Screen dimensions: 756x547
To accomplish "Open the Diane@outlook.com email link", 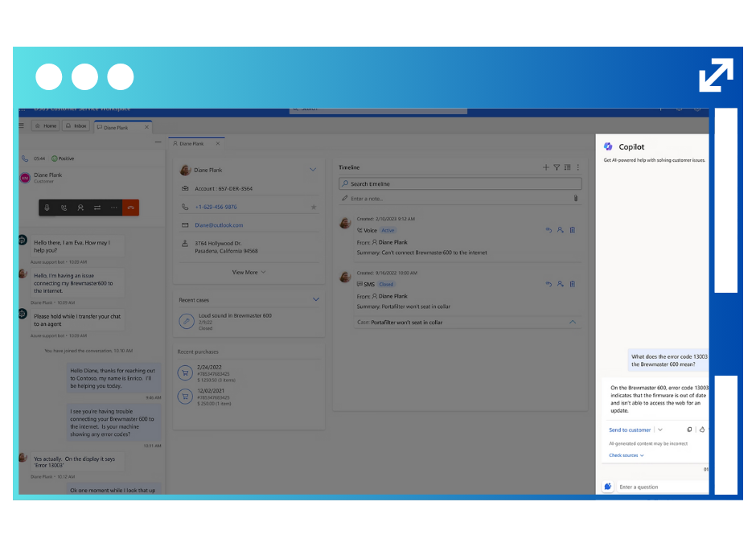I will (219, 225).
